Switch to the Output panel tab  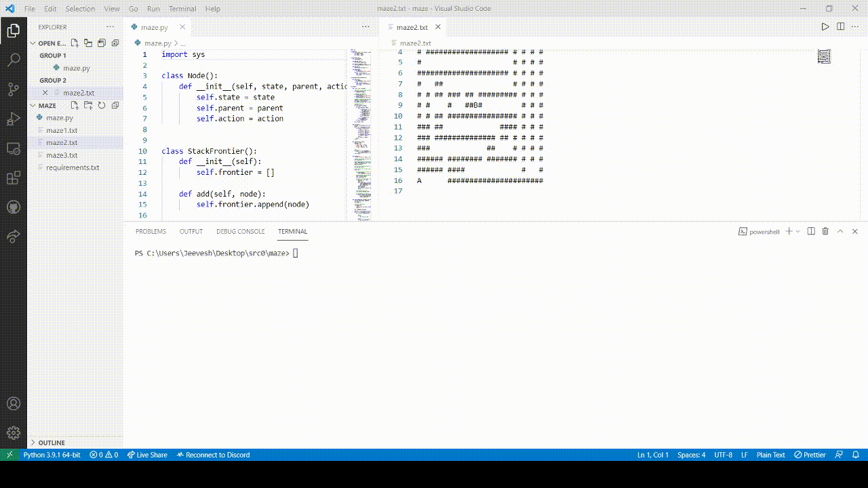click(191, 231)
